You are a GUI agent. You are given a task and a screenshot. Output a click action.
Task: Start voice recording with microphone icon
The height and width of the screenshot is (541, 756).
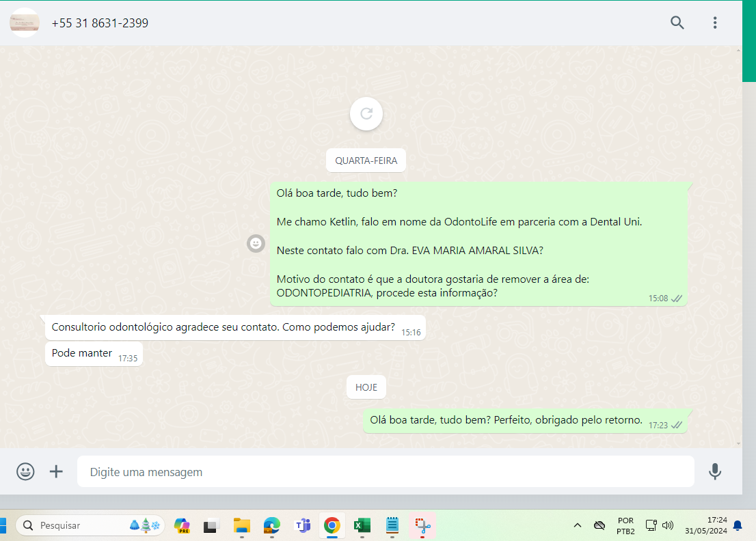[x=715, y=471]
